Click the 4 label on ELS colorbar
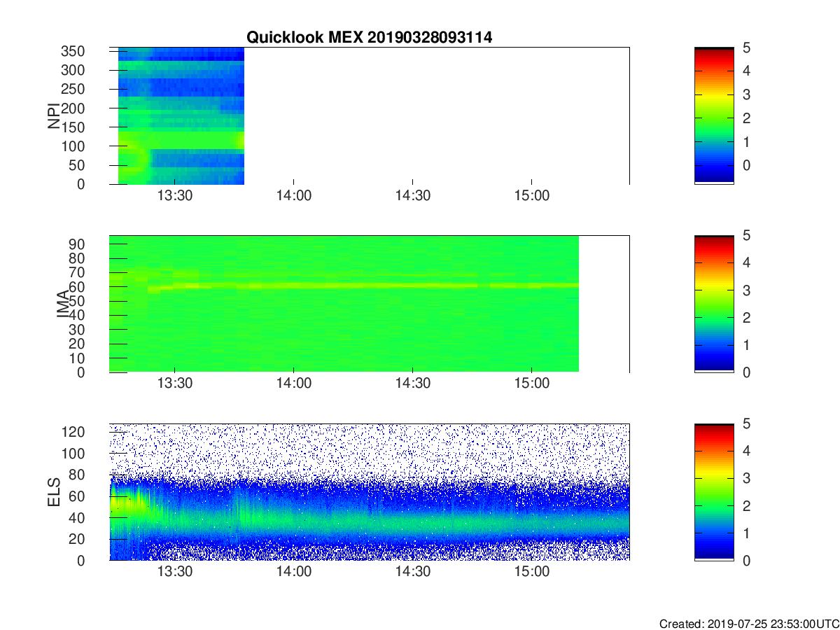Screen dimensions: 840x630 [746, 451]
